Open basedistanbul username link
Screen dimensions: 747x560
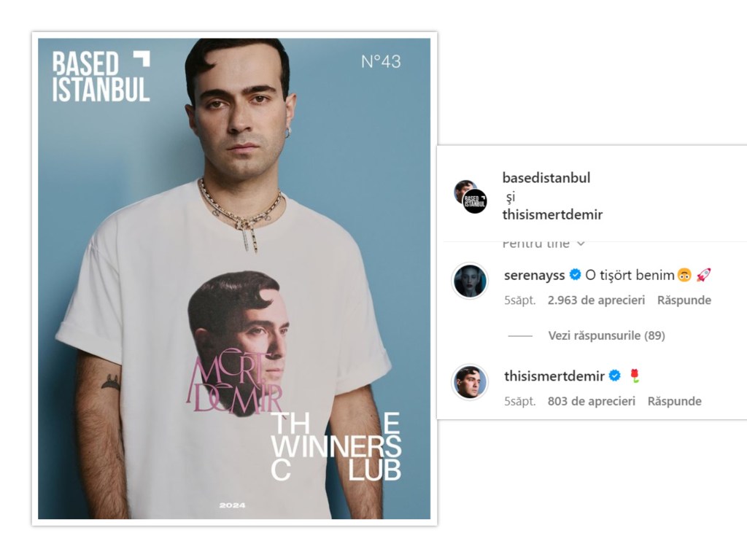pyautogui.click(x=546, y=178)
